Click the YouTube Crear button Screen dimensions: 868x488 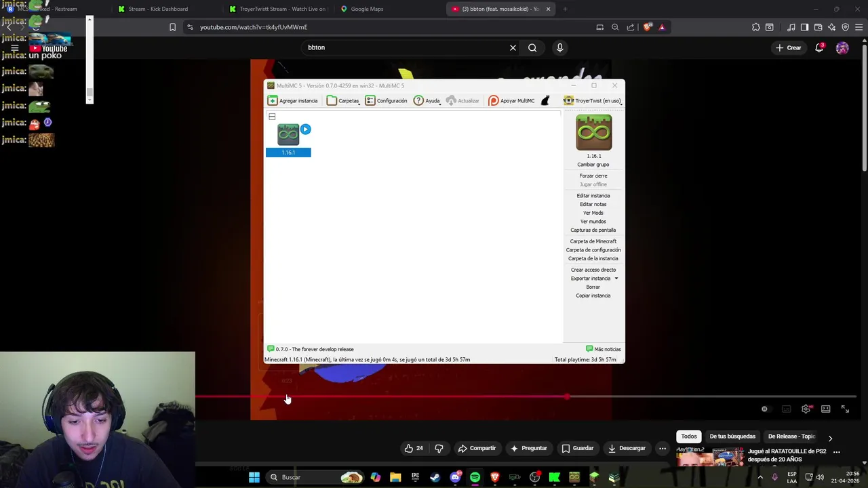pyautogui.click(x=789, y=47)
